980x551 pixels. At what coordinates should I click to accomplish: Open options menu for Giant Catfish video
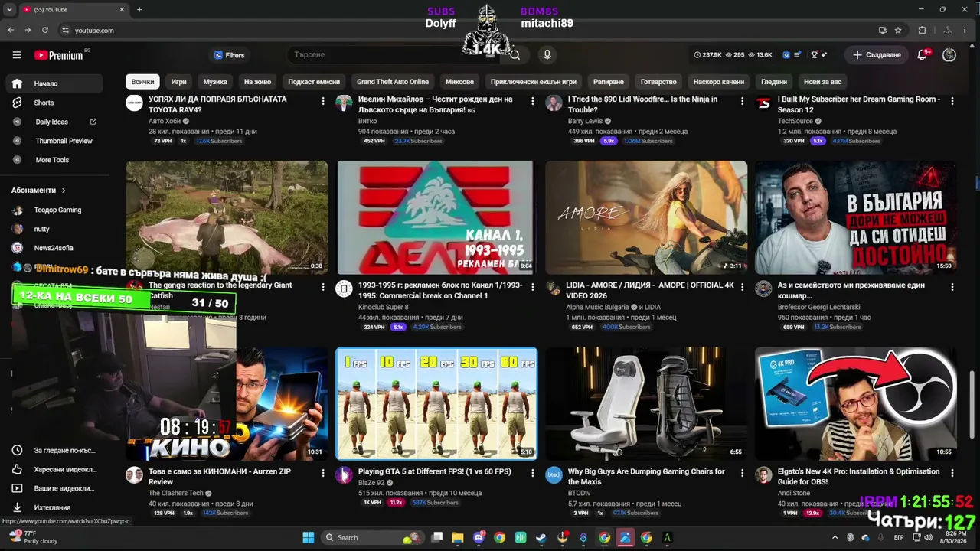323,287
